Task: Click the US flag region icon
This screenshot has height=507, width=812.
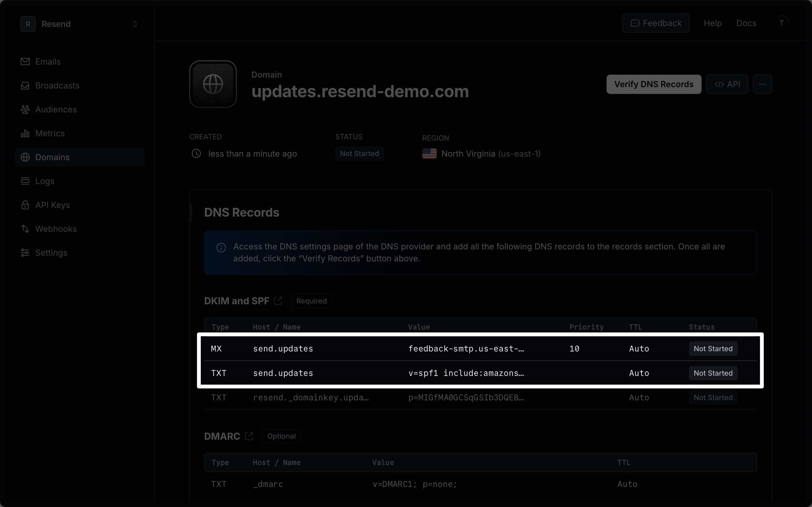Action: (x=429, y=154)
